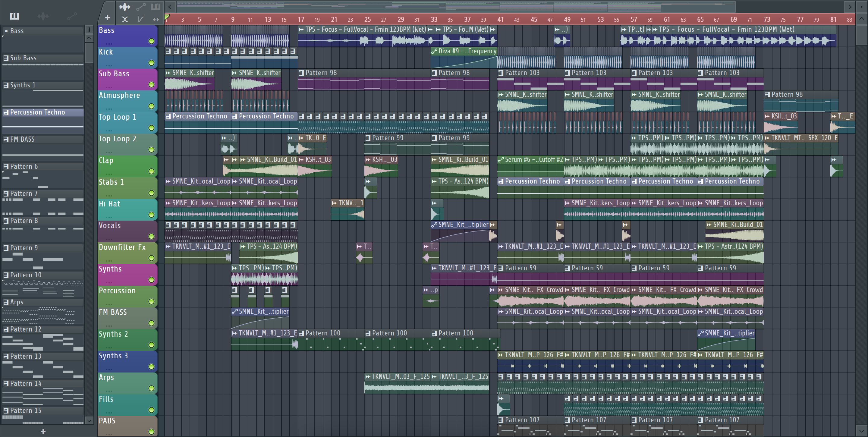This screenshot has width=868, height=437.
Task: Open clip menu of TPS - Astr..(124 BPM) clip
Action: click(701, 246)
